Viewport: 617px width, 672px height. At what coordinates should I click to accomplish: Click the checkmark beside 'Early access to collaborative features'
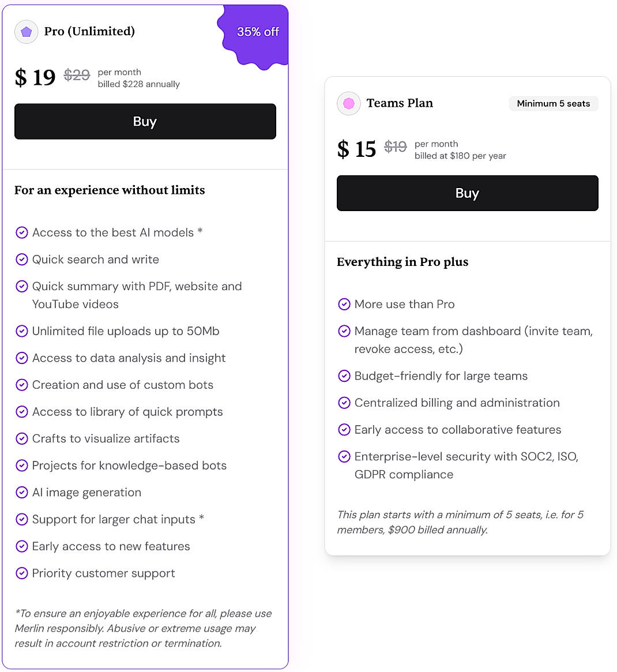click(344, 429)
